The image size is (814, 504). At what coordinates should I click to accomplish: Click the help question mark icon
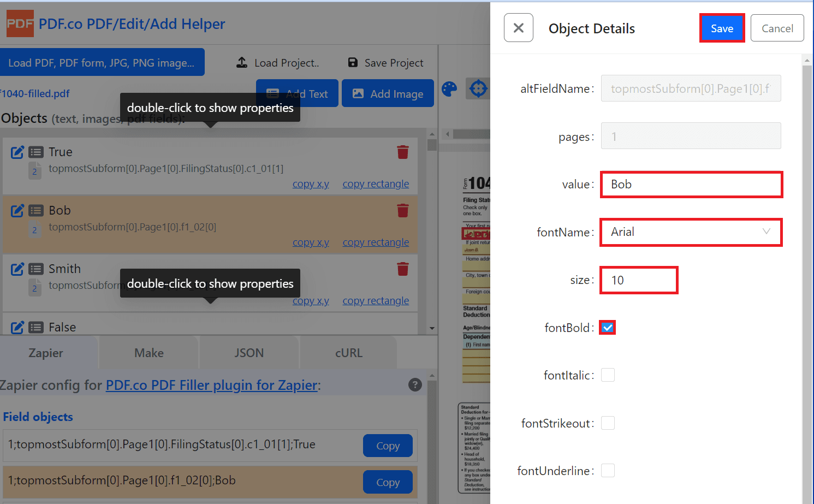(415, 385)
